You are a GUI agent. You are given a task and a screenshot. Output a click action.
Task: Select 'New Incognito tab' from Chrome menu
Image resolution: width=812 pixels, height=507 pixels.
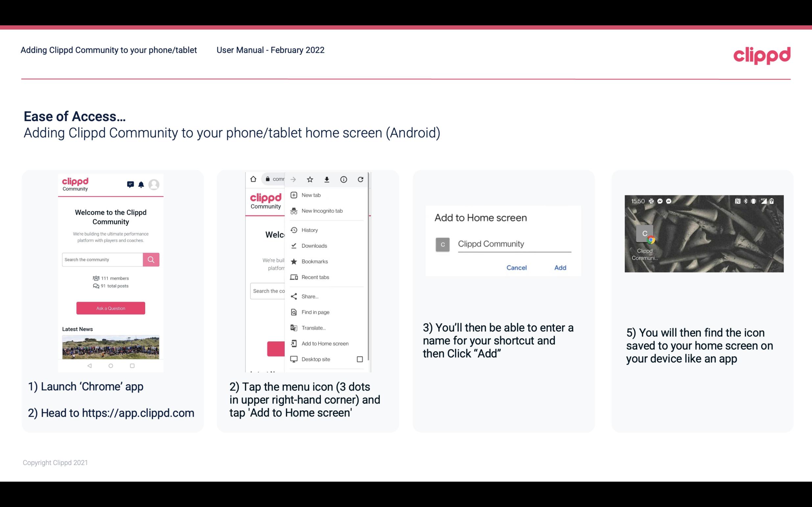tap(322, 211)
